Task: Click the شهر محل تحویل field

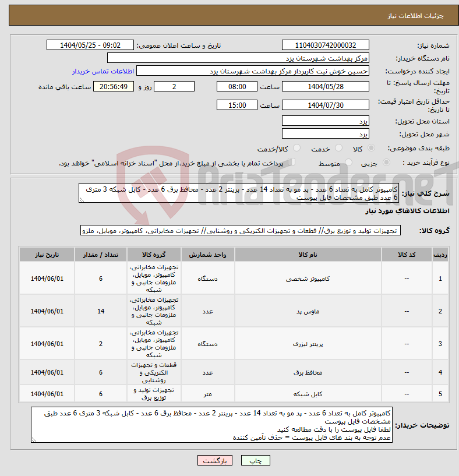Action: (x=326, y=133)
